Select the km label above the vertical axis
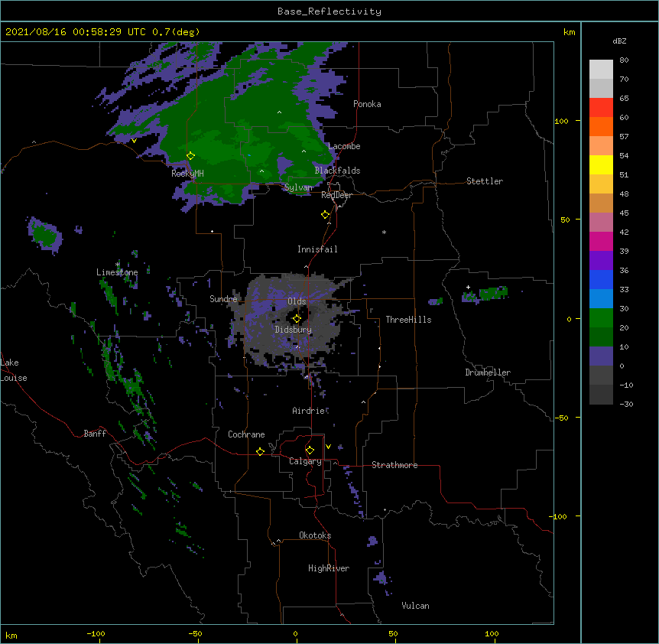This screenshot has width=659, height=644. (x=569, y=32)
